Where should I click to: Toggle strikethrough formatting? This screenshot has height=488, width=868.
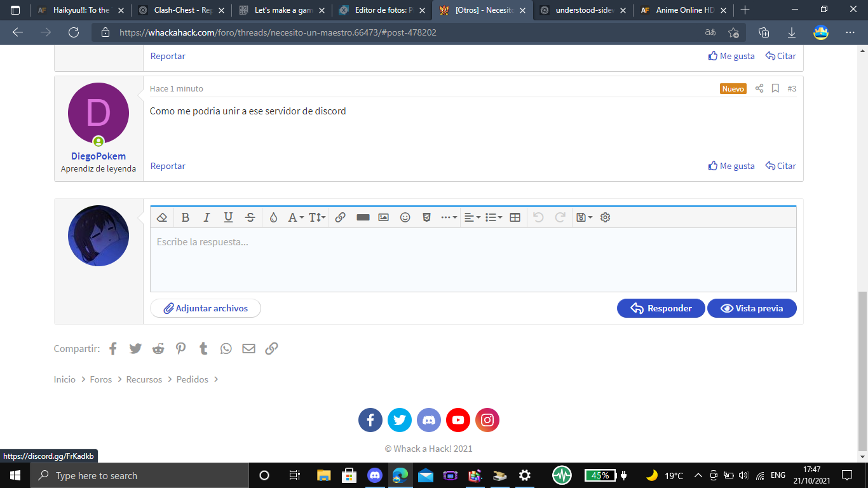click(x=250, y=217)
